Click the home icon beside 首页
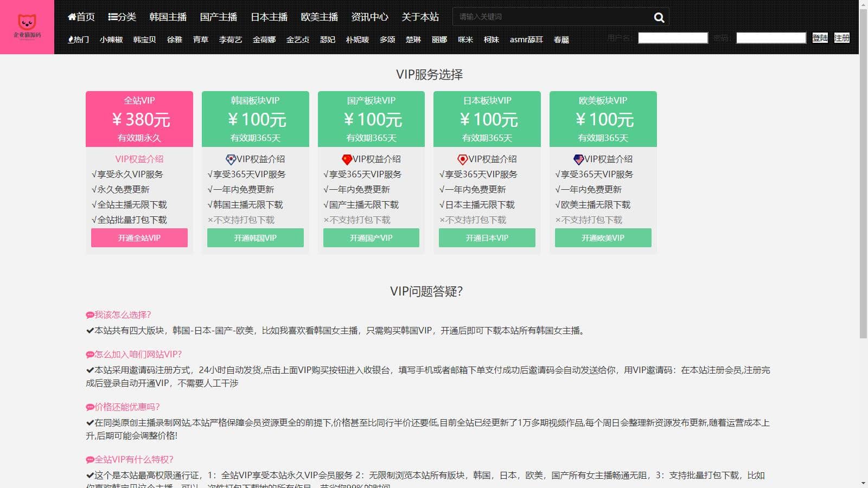Viewport: 868px width, 488px height. tap(72, 17)
